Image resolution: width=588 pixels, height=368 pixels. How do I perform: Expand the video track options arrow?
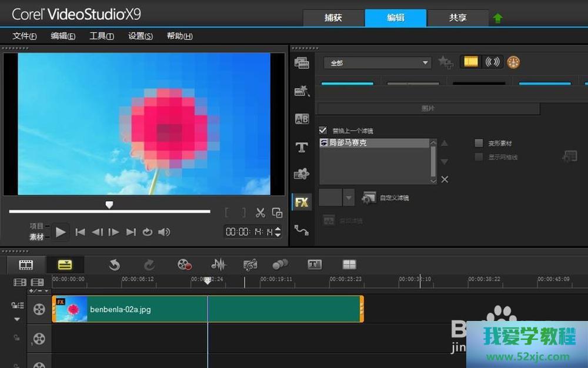[x=17, y=319]
